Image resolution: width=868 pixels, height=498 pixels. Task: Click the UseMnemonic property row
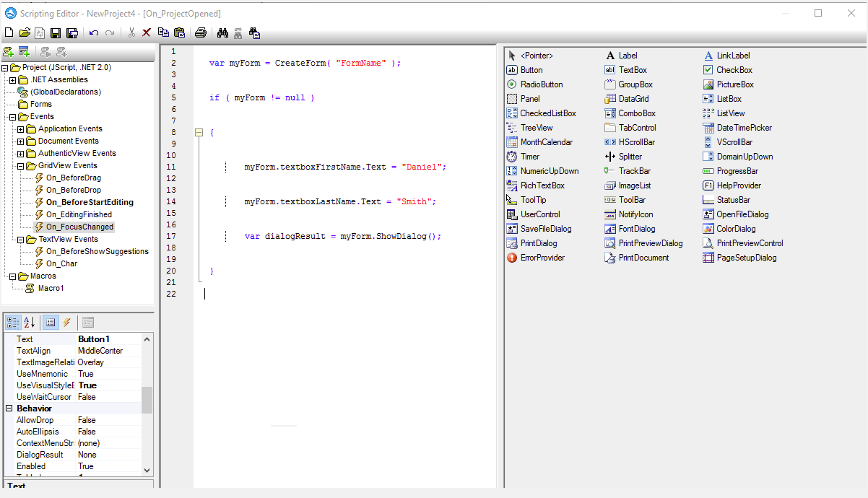73,374
